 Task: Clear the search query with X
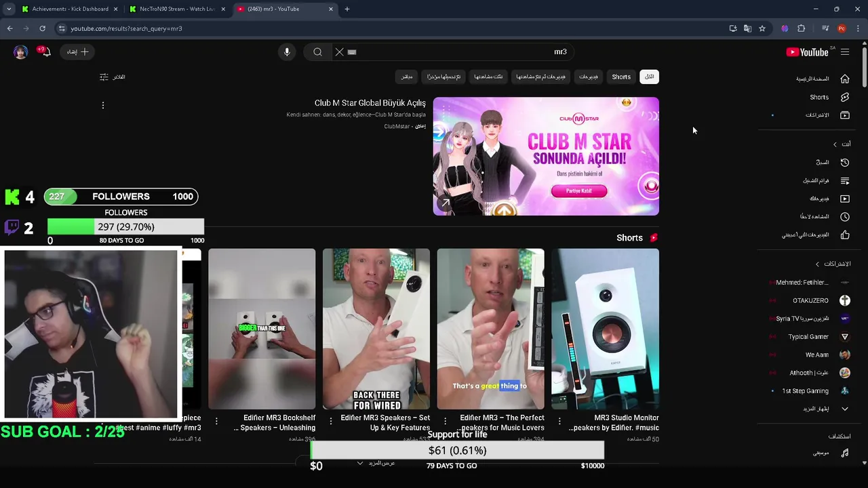click(339, 52)
